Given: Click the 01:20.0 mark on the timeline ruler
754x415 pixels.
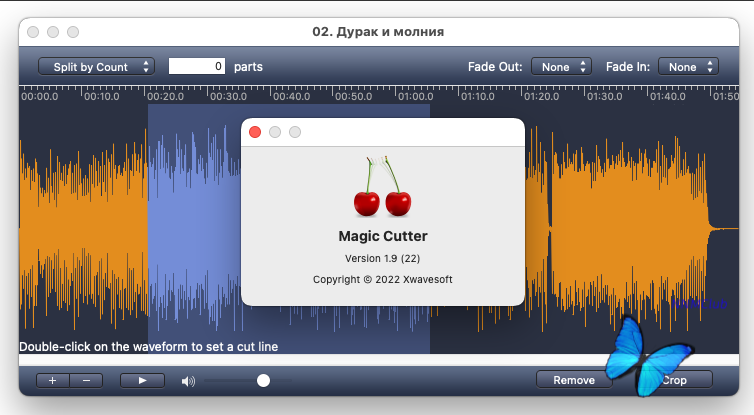Looking at the screenshot, I should (x=541, y=96).
